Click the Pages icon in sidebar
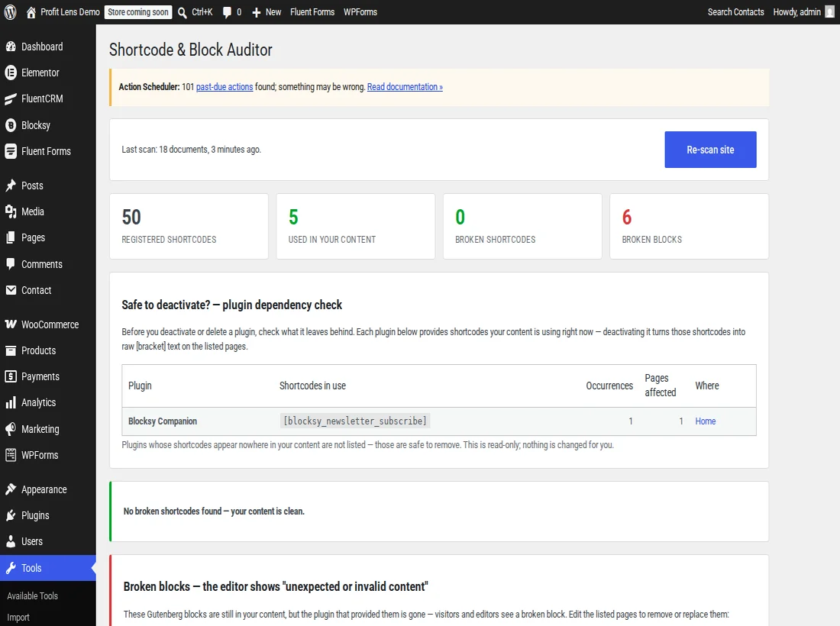The width and height of the screenshot is (840, 626). pos(11,237)
